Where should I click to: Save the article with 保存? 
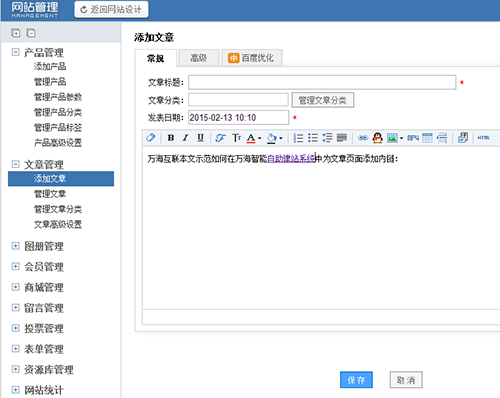pyautogui.click(x=356, y=380)
